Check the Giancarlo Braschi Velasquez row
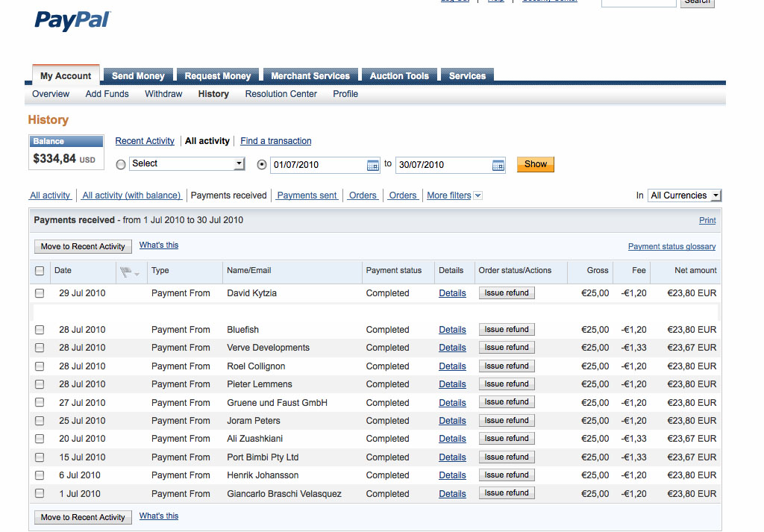The height and width of the screenshot is (532, 764). point(40,493)
